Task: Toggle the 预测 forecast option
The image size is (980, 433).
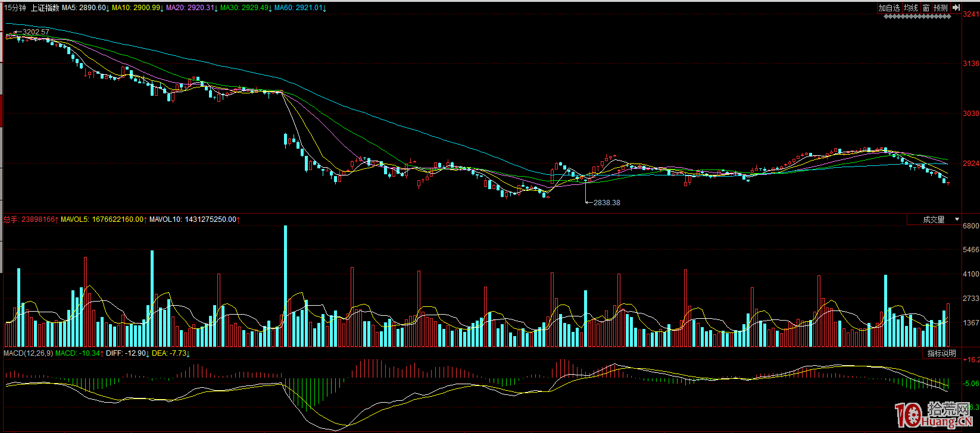Action: click(940, 8)
